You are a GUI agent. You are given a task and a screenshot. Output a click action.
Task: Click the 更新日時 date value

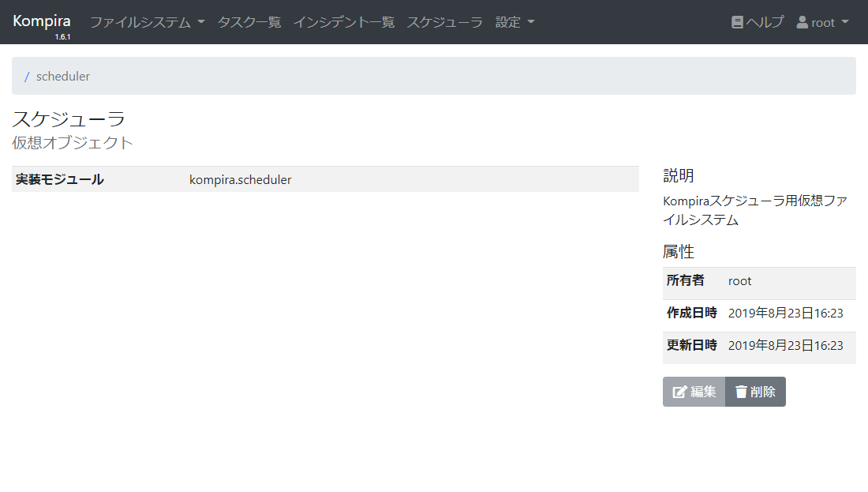[x=785, y=345]
